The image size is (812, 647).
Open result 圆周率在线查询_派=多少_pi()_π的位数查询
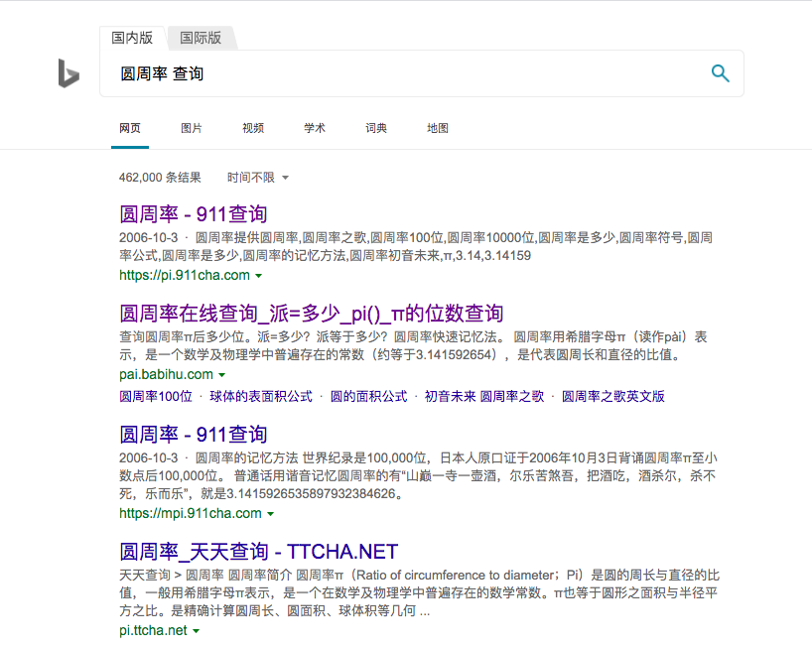pyautogui.click(x=312, y=314)
